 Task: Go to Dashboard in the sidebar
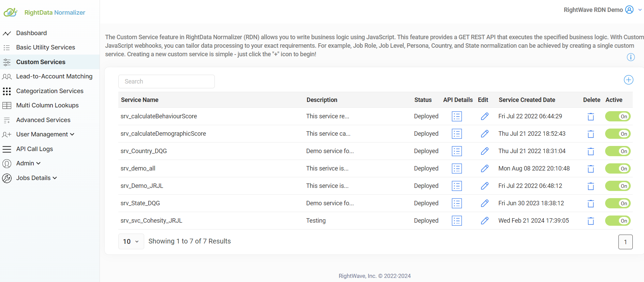[31, 33]
